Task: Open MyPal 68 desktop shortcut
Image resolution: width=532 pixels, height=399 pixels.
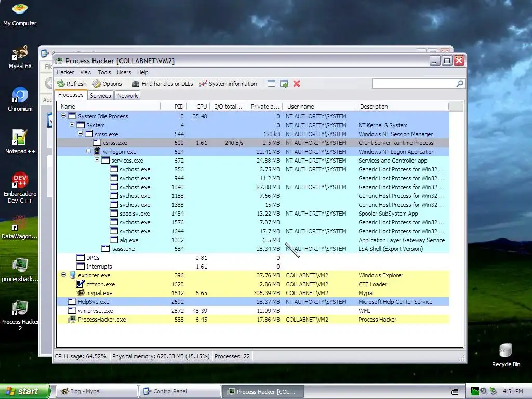Action: coord(20,57)
